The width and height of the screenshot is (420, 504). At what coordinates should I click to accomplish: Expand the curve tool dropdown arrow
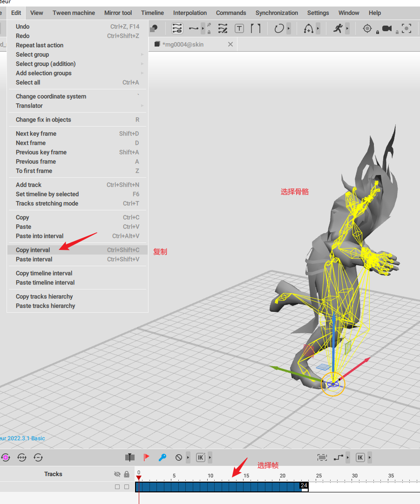(x=203, y=28)
